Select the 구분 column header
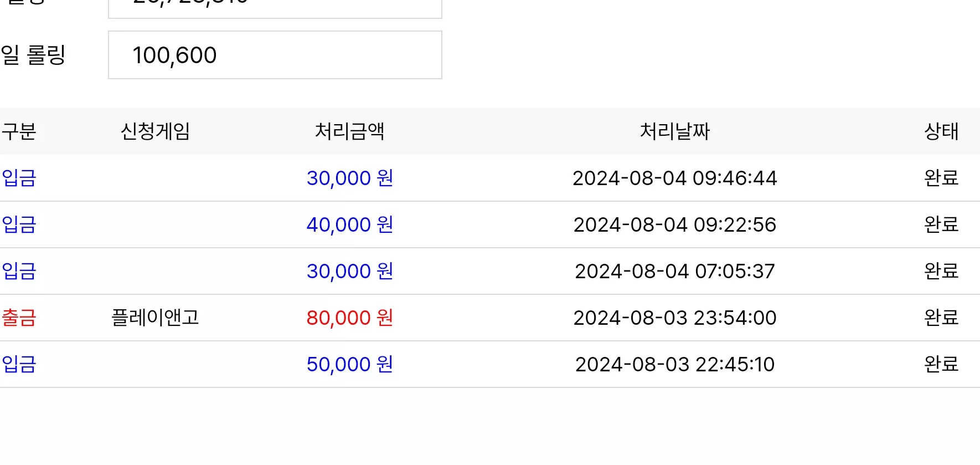The image size is (980, 465). [19, 131]
